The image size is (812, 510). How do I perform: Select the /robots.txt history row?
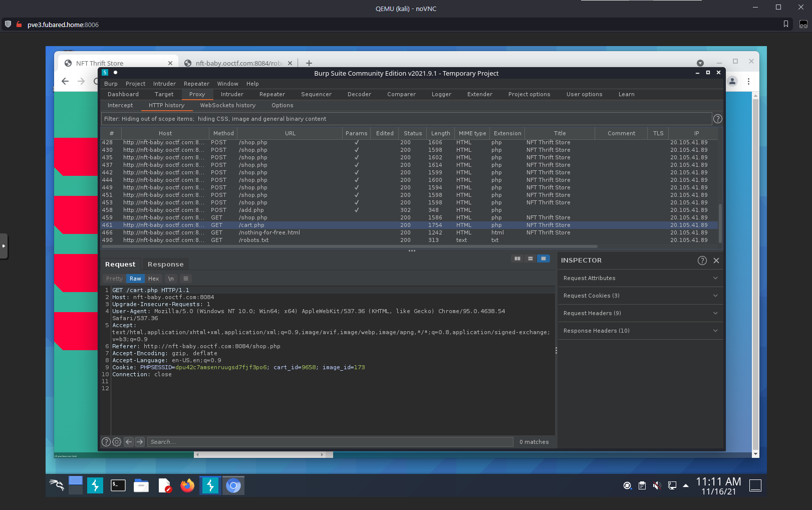pyautogui.click(x=409, y=240)
